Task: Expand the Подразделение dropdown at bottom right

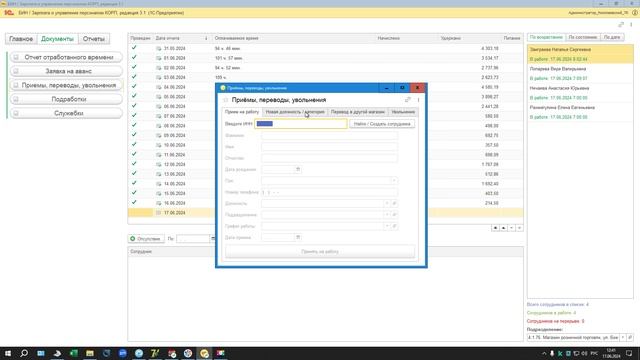Action: pos(623,338)
